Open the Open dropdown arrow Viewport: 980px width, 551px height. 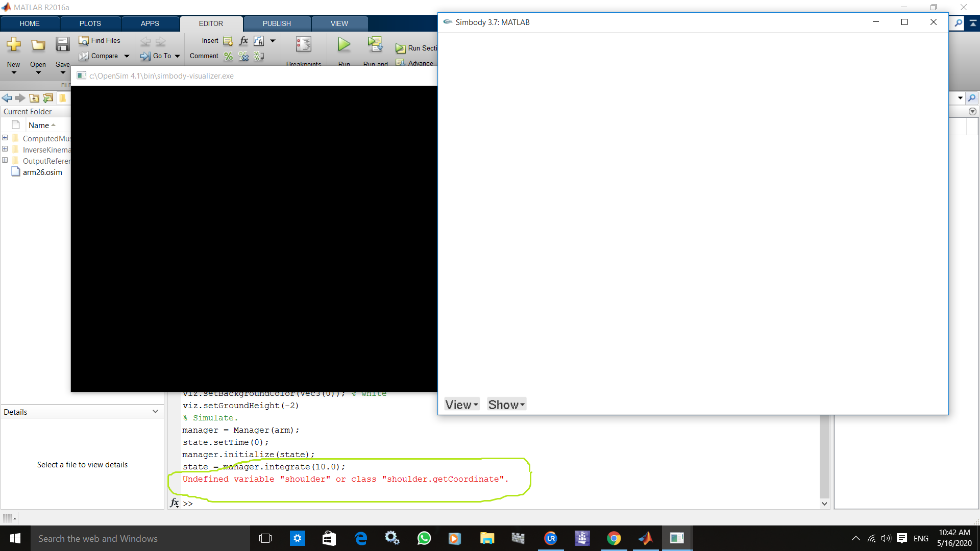click(x=38, y=72)
